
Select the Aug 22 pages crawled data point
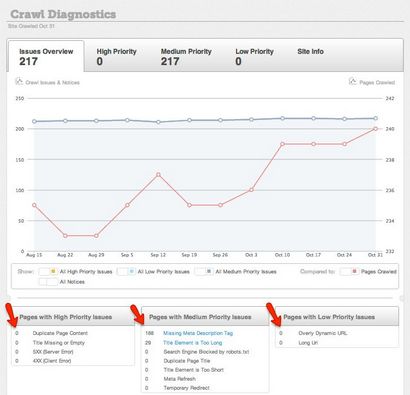(65, 236)
